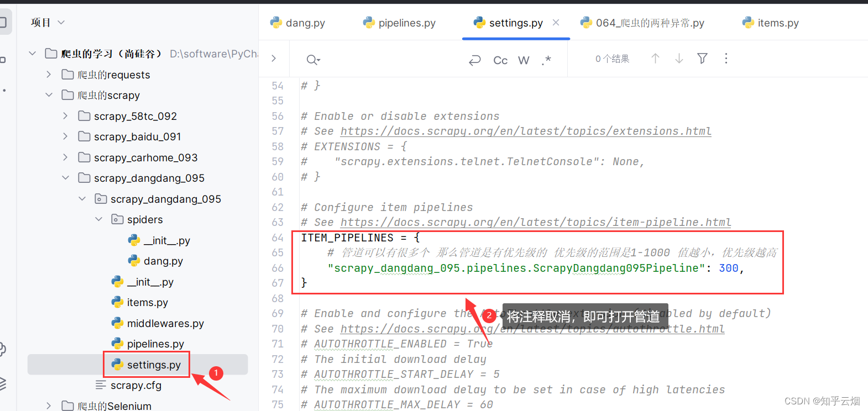Click Python icon of middlewares.py file
The width and height of the screenshot is (868, 411).
coord(117,323)
